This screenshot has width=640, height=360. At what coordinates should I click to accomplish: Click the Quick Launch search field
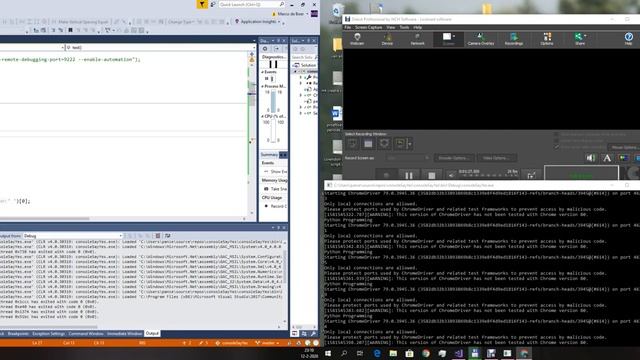click(x=251, y=4)
